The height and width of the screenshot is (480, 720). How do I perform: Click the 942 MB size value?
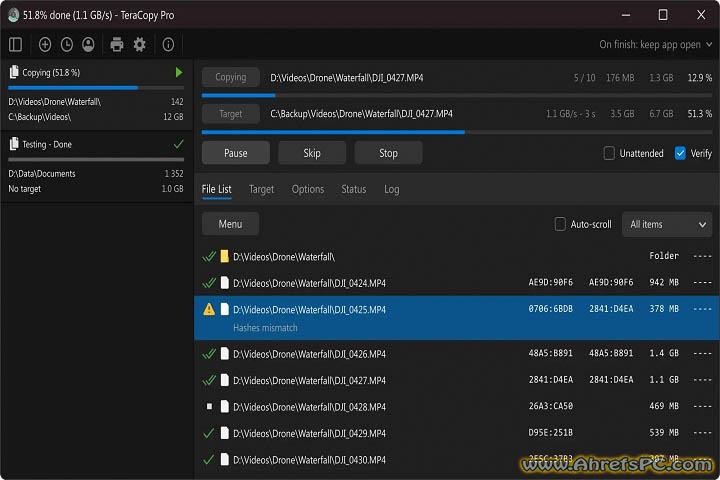pyautogui.click(x=664, y=282)
